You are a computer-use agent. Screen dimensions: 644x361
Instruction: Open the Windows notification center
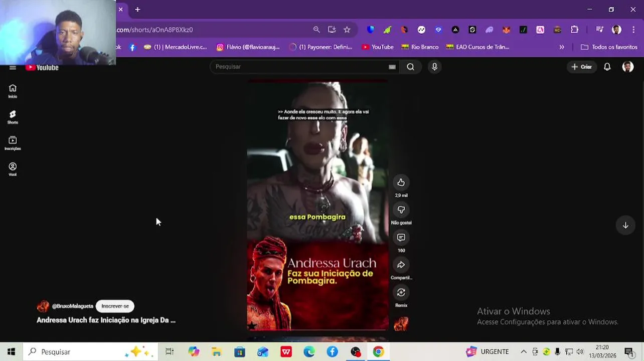coord(629,352)
